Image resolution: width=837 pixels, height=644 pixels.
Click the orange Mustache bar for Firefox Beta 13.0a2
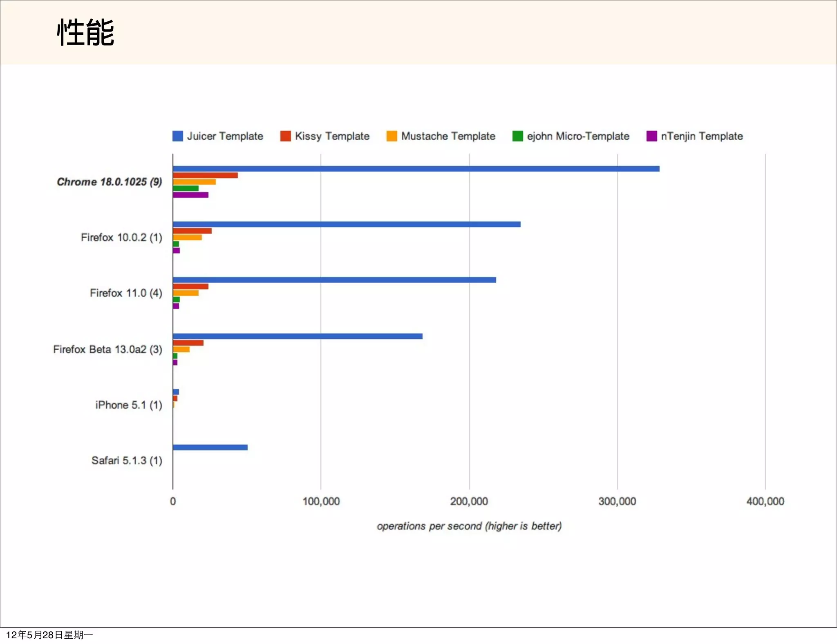181,349
